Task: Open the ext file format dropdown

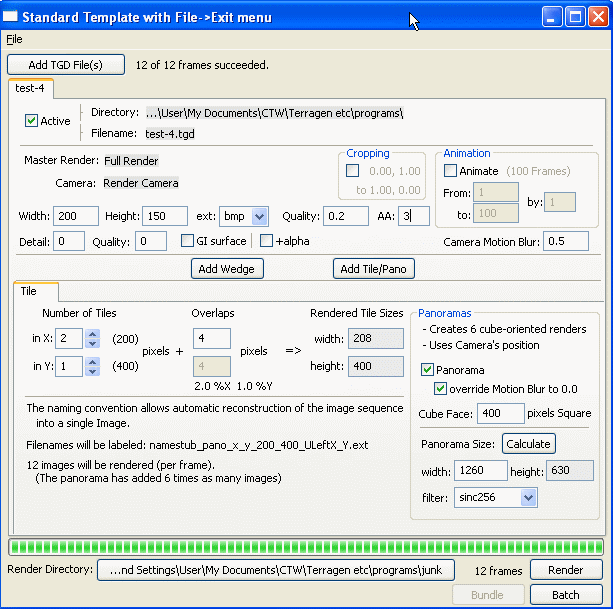Action: click(259, 216)
